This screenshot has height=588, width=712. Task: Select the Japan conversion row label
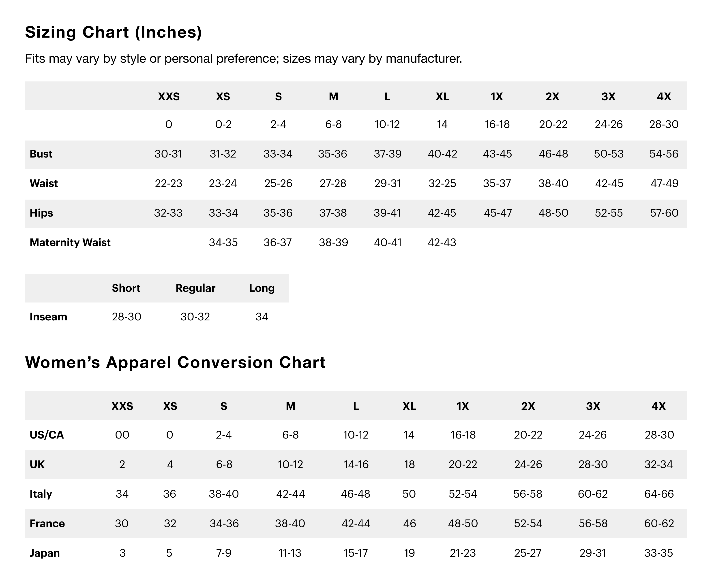tap(45, 553)
